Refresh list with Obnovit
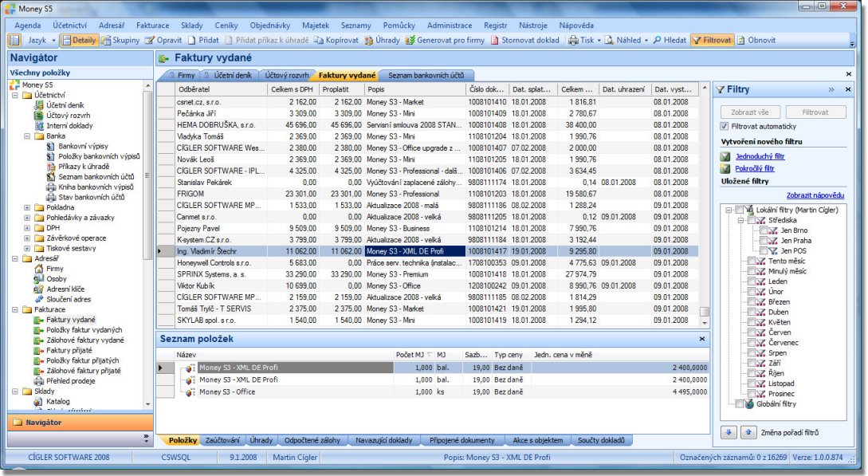The image size is (868, 476). click(x=756, y=40)
